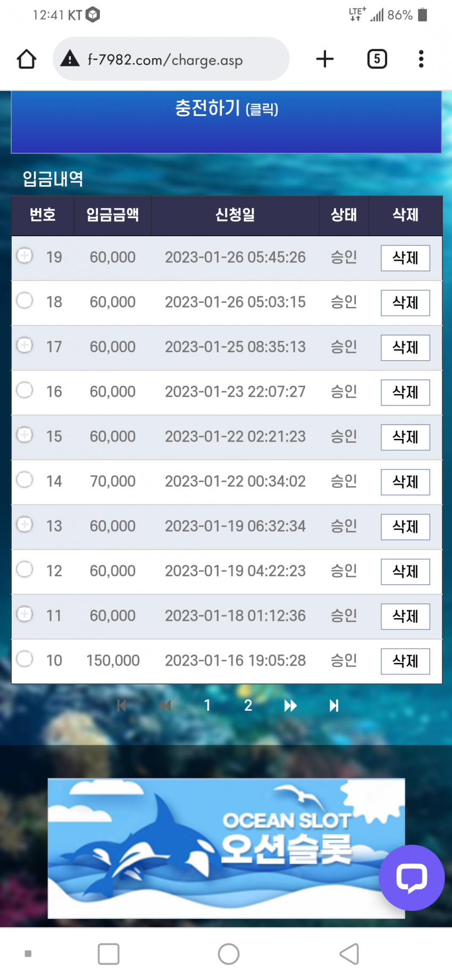Image resolution: width=452 pixels, height=980 pixels.
Task: Tap the Android back navigation button
Action: [x=349, y=954]
